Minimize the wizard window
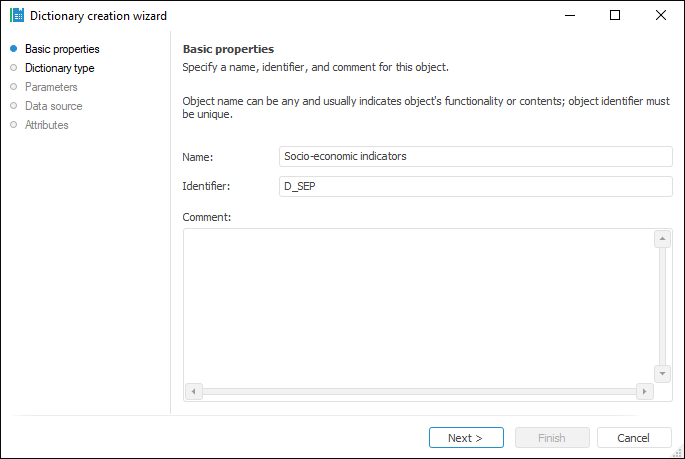 click(569, 16)
